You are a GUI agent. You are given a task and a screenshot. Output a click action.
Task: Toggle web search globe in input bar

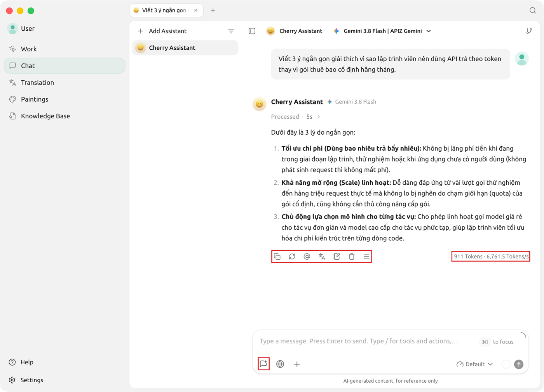coord(280,364)
